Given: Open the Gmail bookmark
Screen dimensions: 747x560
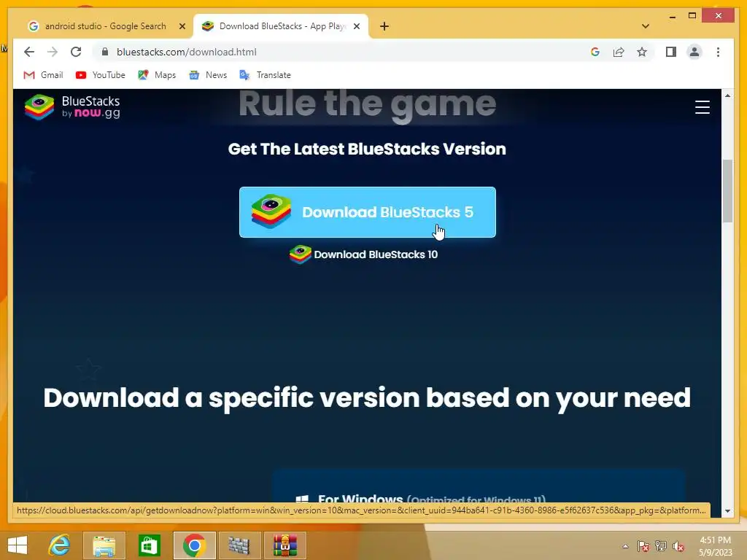Looking at the screenshot, I should click(x=43, y=75).
